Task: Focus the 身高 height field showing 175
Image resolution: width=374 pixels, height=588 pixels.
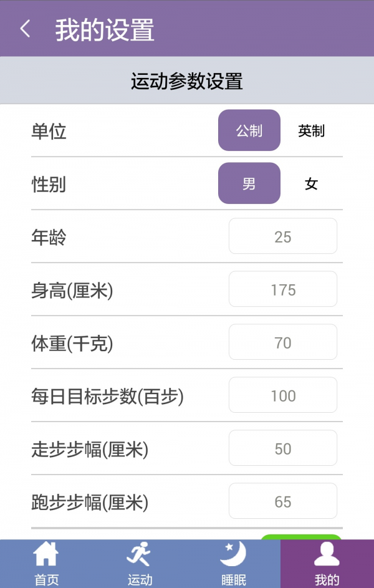Action: pyautogui.click(x=283, y=289)
